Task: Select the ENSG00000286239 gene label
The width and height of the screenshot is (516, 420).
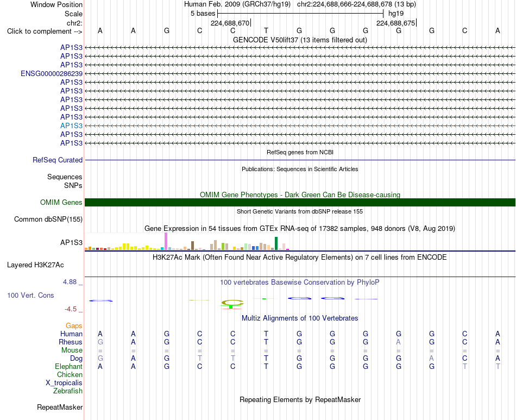Action: (52, 73)
